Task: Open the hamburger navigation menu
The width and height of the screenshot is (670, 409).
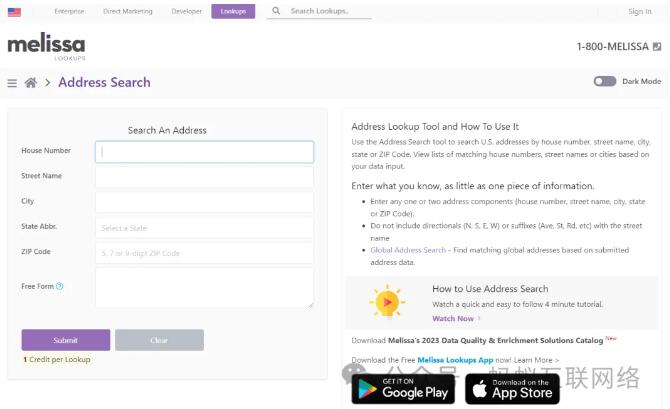Action: click(x=12, y=82)
